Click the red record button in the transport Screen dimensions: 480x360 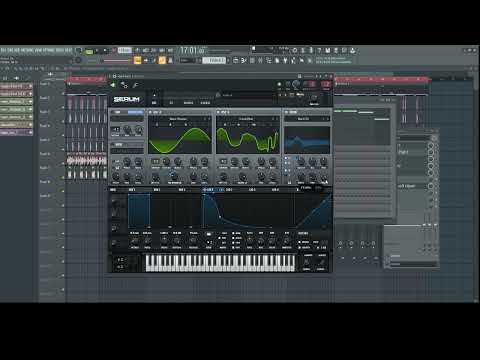coord(114,51)
